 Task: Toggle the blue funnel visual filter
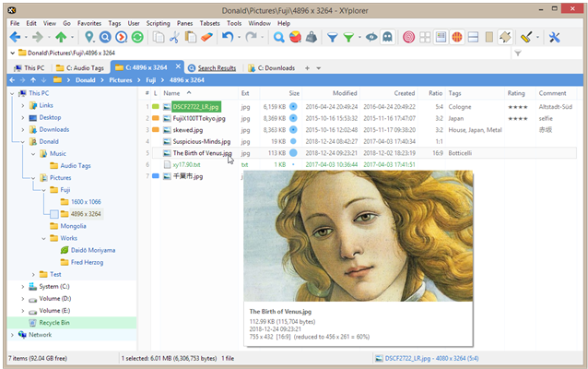tap(333, 37)
